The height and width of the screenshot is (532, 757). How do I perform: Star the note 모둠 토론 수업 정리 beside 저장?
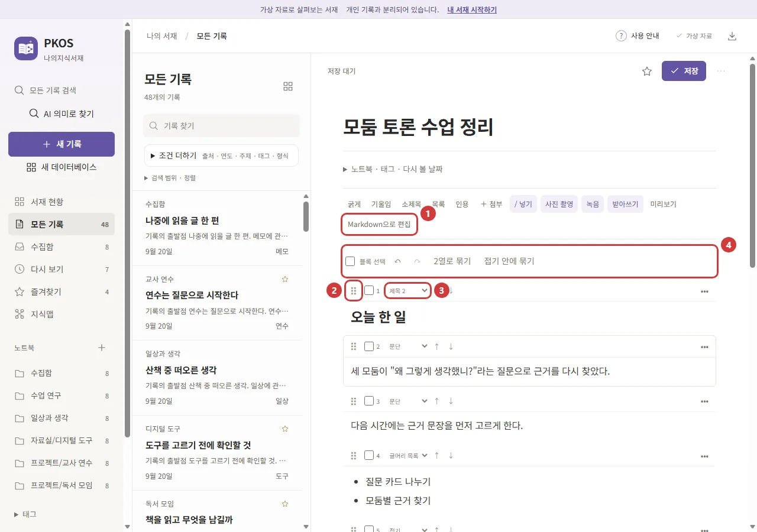[647, 71]
